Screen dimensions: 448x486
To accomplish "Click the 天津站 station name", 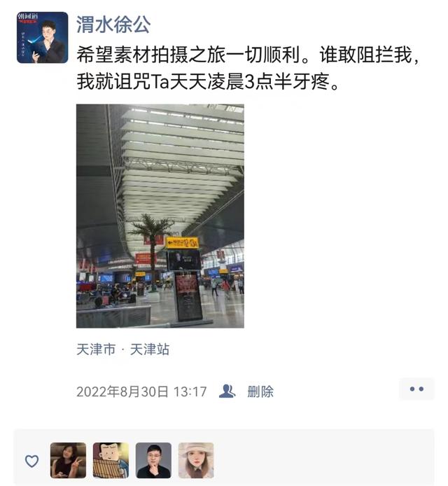I will click(x=150, y=349).
